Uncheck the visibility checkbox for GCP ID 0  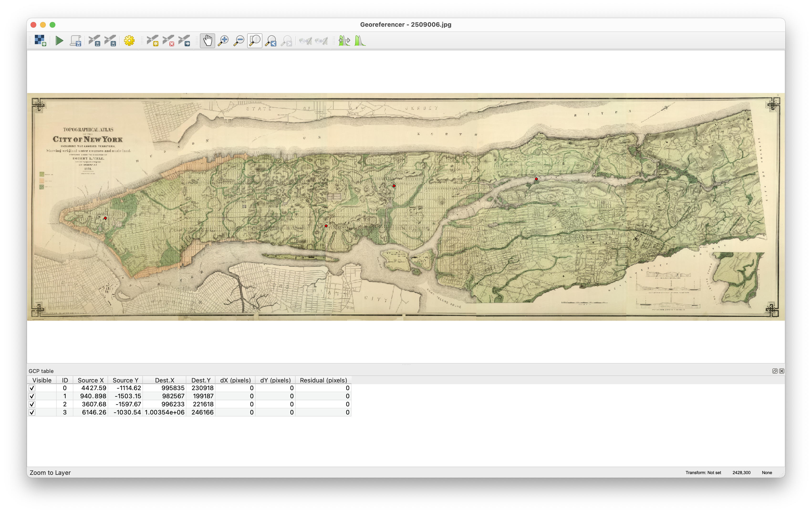pyautogui.click(x=32, y=388)
